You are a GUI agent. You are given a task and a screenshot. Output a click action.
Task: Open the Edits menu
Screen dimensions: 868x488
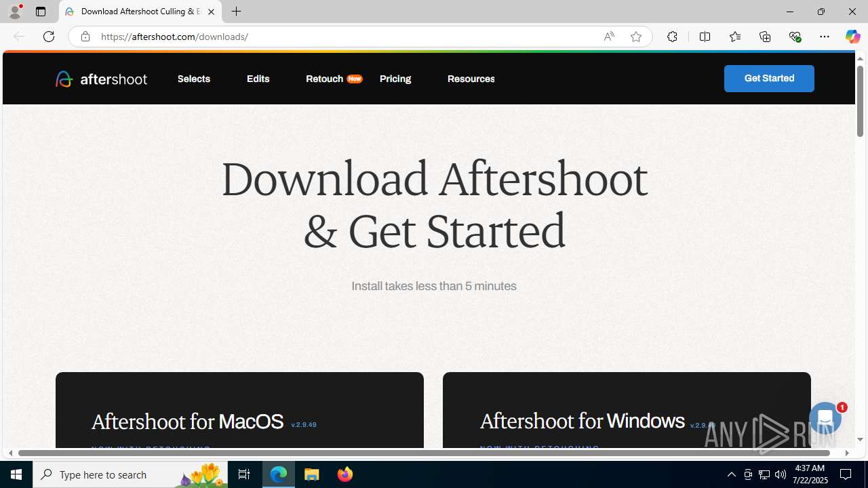point(258,79)
